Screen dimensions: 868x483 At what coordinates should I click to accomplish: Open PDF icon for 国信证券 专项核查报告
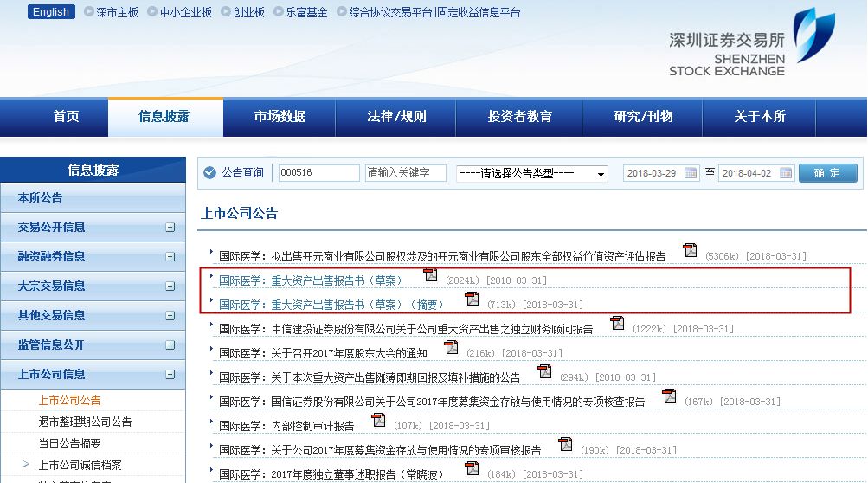pos(669,396)
